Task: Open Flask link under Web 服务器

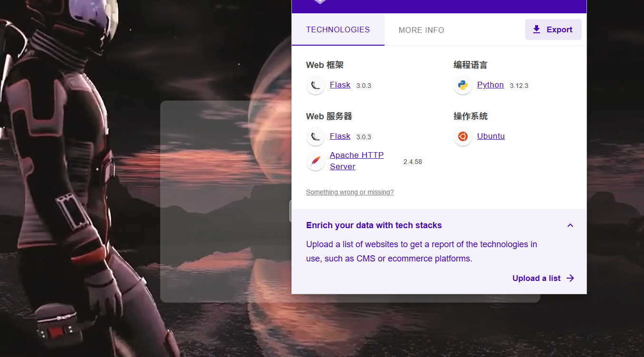Action: point(340,136)
